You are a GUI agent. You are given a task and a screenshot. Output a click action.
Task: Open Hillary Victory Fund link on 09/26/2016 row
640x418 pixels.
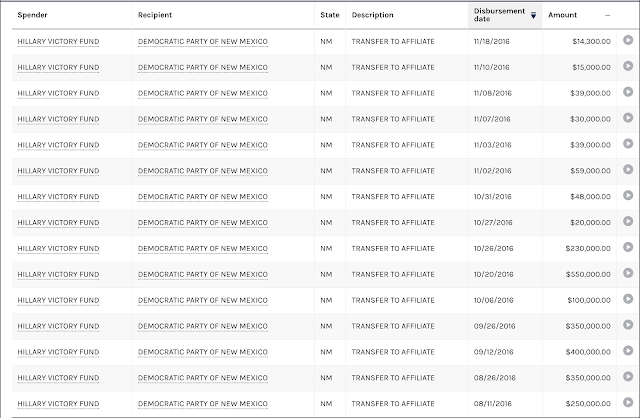[58, 326]
